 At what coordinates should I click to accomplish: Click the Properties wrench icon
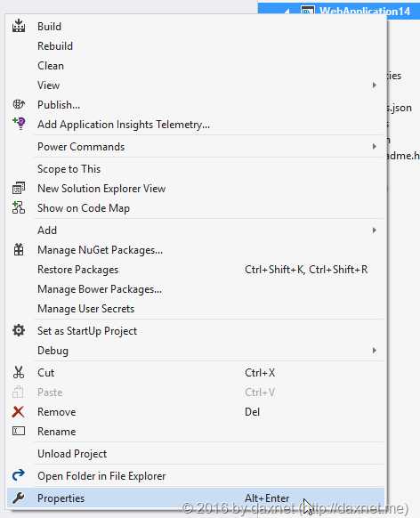18,498
